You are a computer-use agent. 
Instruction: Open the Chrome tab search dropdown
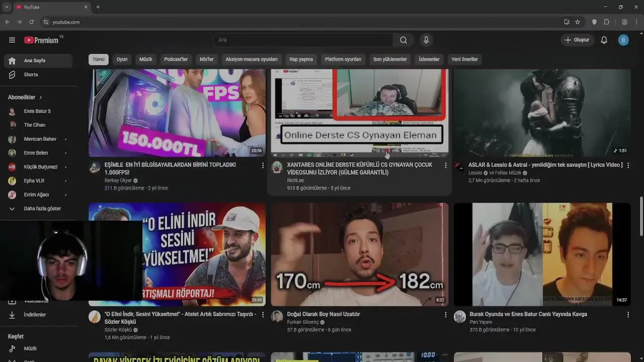[x=7, y=7]
